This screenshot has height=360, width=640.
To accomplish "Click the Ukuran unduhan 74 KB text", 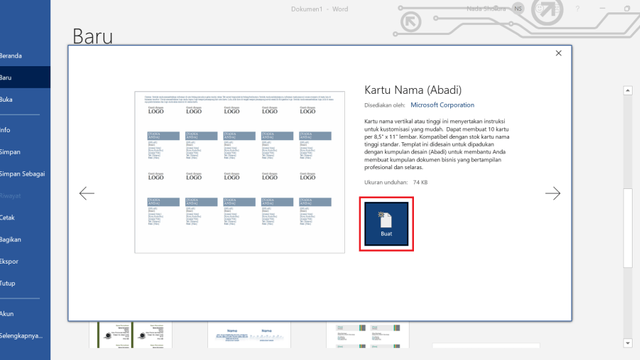I will coord(396,182).
